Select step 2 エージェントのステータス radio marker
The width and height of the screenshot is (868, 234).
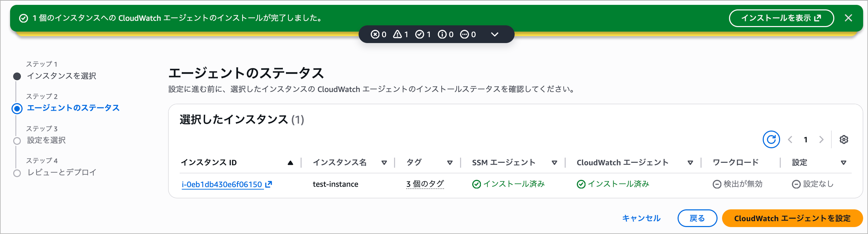point(17,109)
